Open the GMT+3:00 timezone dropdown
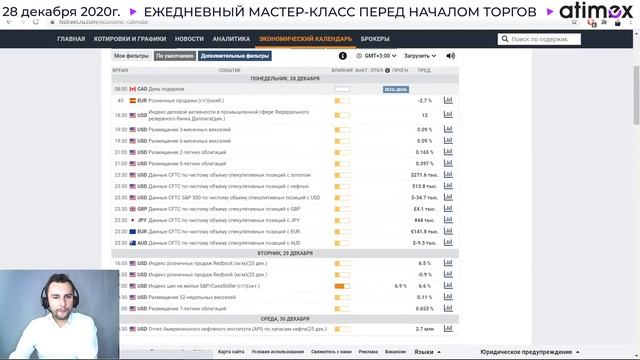 click(x=376, y=56)
